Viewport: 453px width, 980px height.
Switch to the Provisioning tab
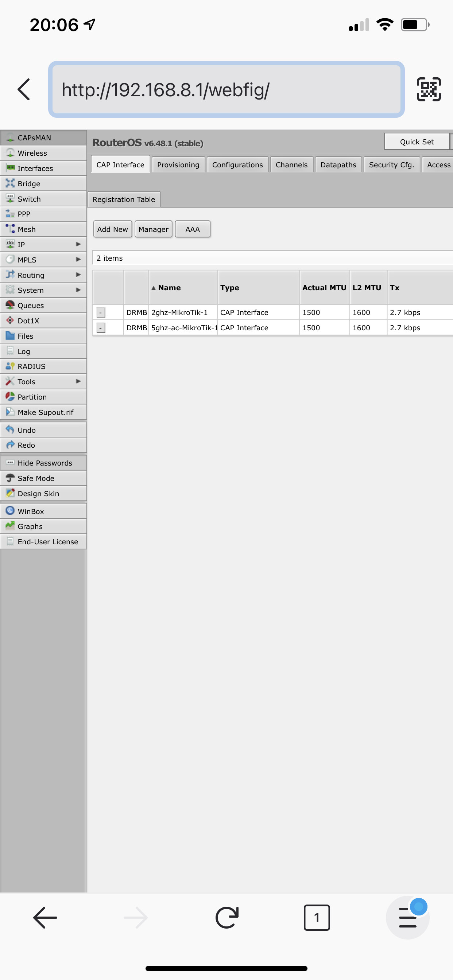coord(178,165)
